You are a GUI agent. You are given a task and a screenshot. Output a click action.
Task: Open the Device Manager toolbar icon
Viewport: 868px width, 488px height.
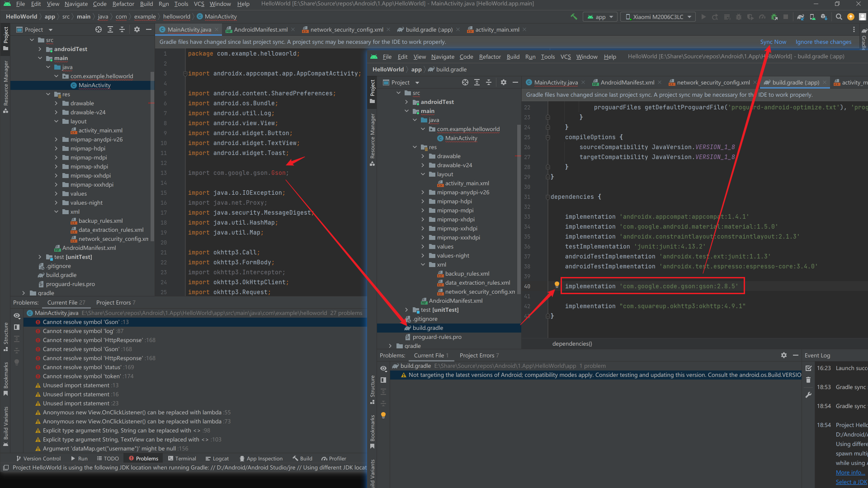812,17
